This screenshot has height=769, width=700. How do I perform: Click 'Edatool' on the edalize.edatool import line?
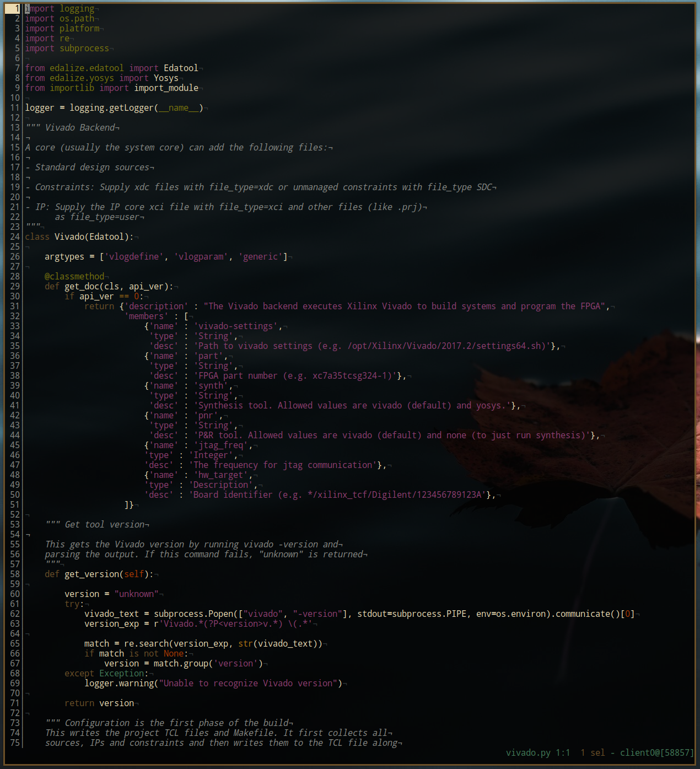[181, 68]
